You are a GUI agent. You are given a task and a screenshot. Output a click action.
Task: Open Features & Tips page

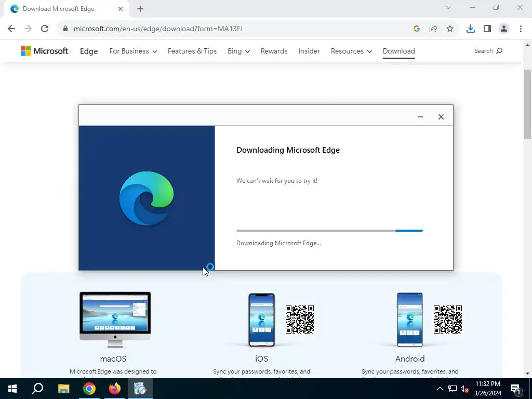[192, 51]
